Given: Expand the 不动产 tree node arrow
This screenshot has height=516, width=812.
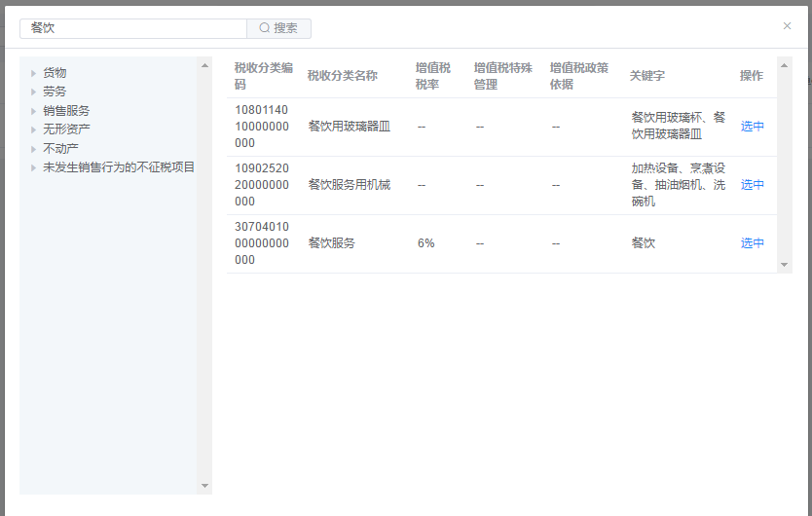Looking at the screenshot, I should click(34, 149).
